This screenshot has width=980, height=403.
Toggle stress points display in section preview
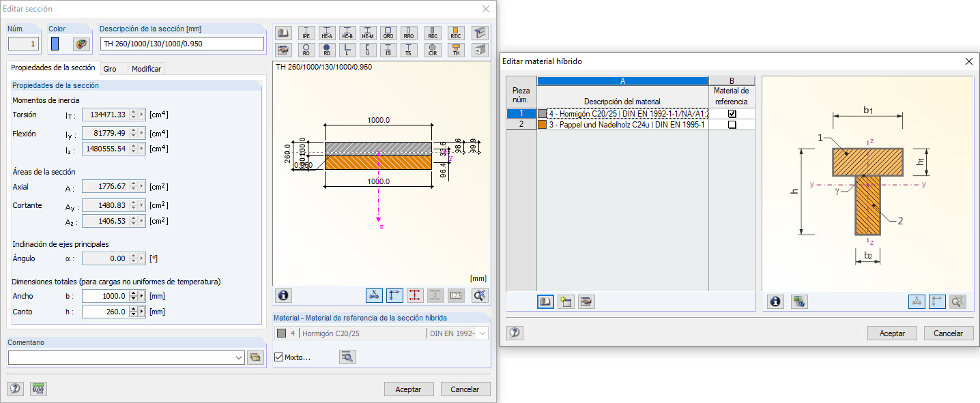tap(415, 295)
